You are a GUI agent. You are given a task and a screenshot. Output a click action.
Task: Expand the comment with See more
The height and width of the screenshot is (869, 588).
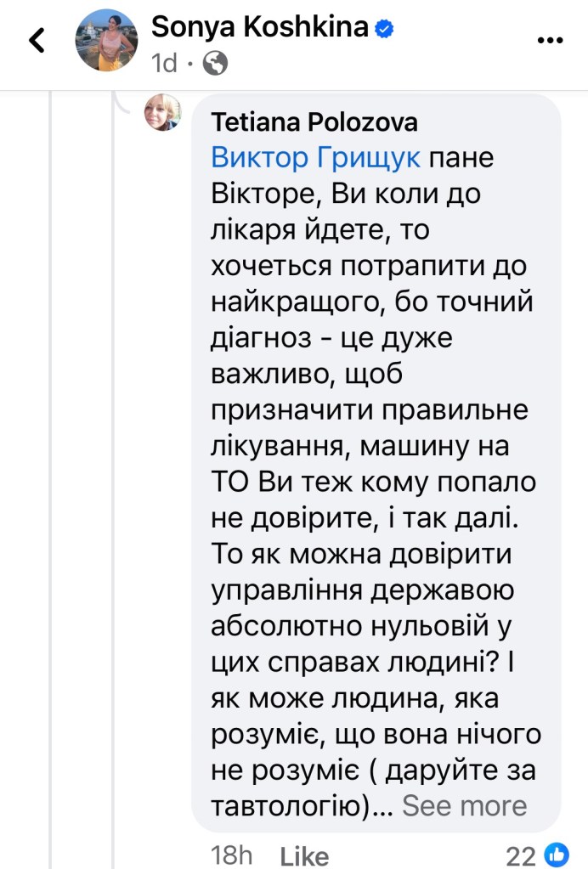coord(464,805)
